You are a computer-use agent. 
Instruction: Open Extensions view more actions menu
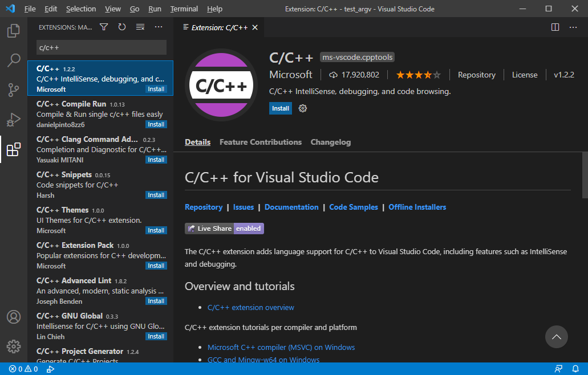point(159,27)
